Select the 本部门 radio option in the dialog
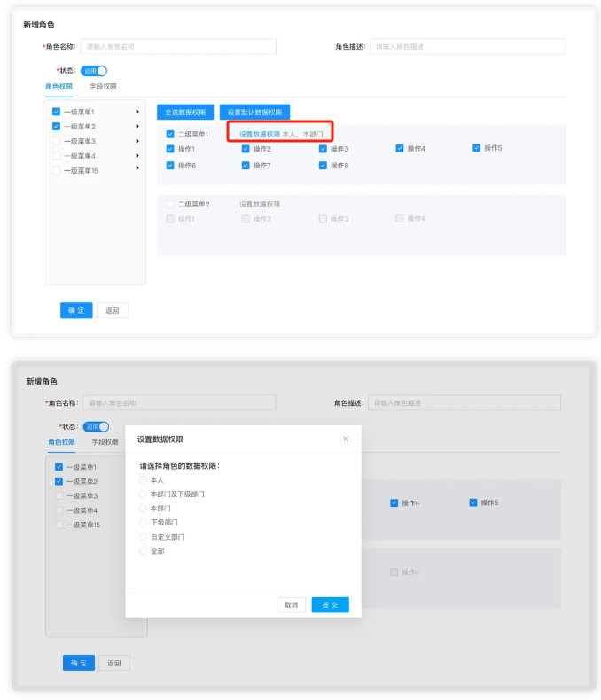 point(143,508)
